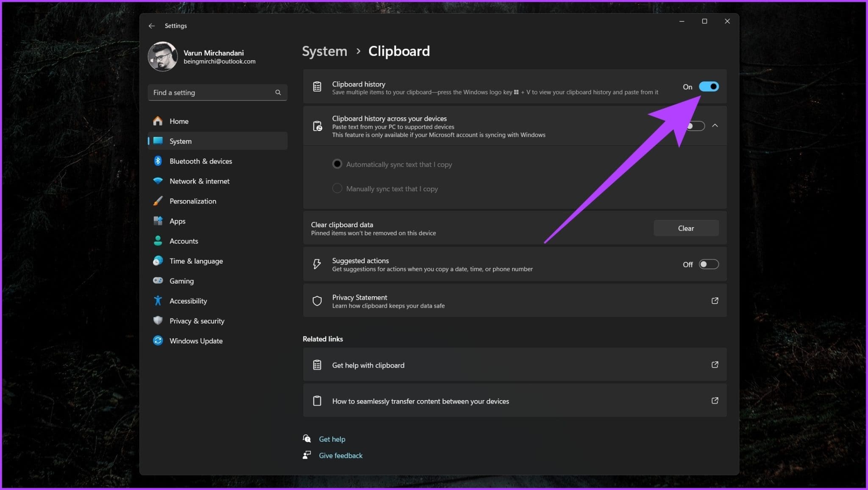
Task: Click the Accessibility person icon
Action: [158, 301]
